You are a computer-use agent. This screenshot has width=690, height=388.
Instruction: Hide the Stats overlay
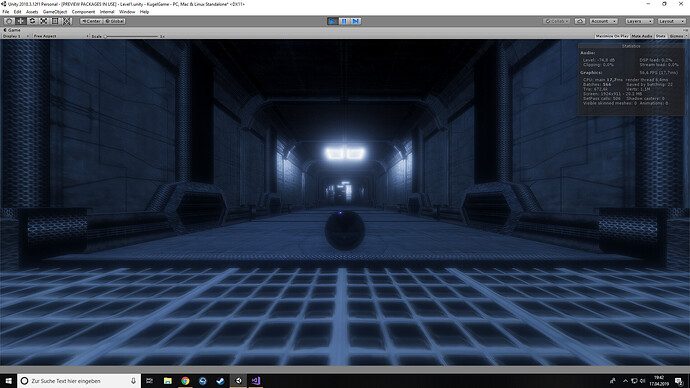(x=661, y=36)
